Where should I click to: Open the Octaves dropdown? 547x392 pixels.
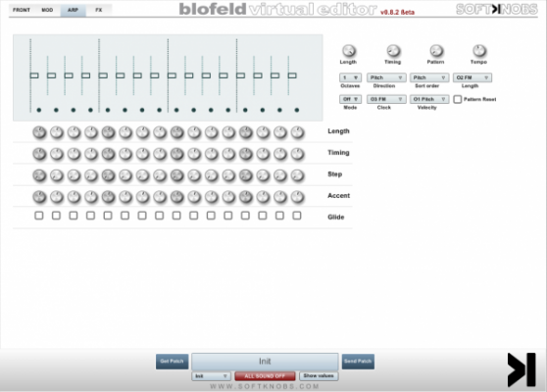(x=350, y=77)
